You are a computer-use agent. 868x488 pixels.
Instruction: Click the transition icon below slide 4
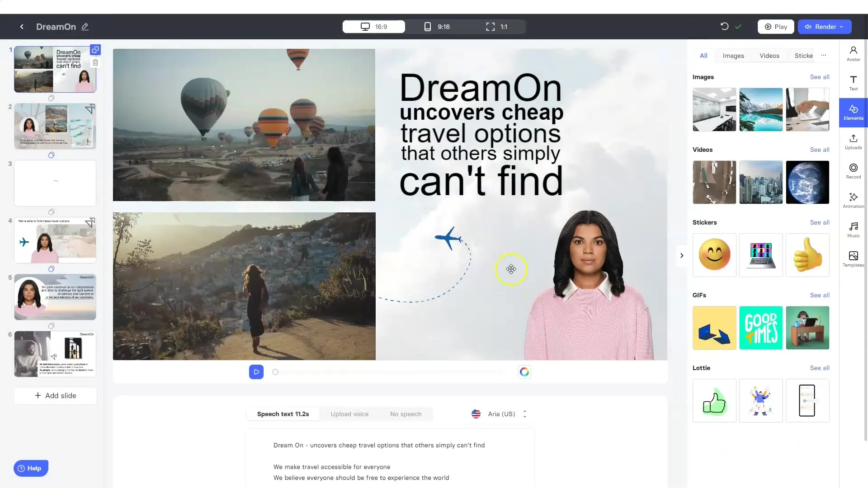tap(51, 269)
